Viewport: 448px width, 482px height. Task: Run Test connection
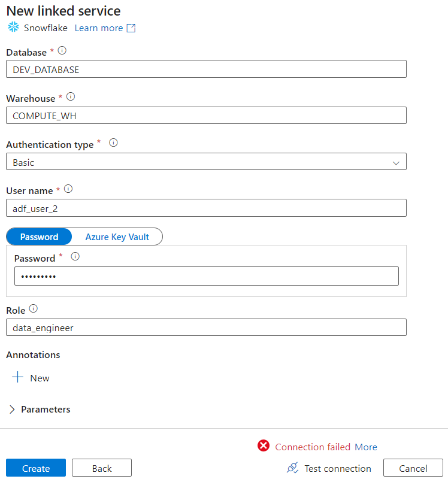pyautogui.click(x=329, y=468)
